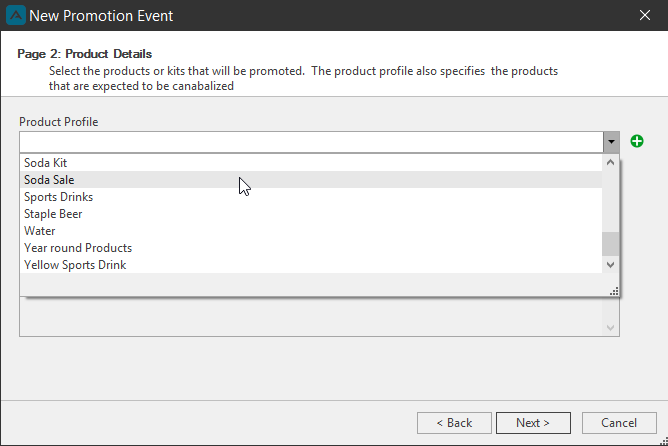Click the dropdown list scroll down arrow
The width and height of the screenshot is (668, 446).
click(610, 265)
